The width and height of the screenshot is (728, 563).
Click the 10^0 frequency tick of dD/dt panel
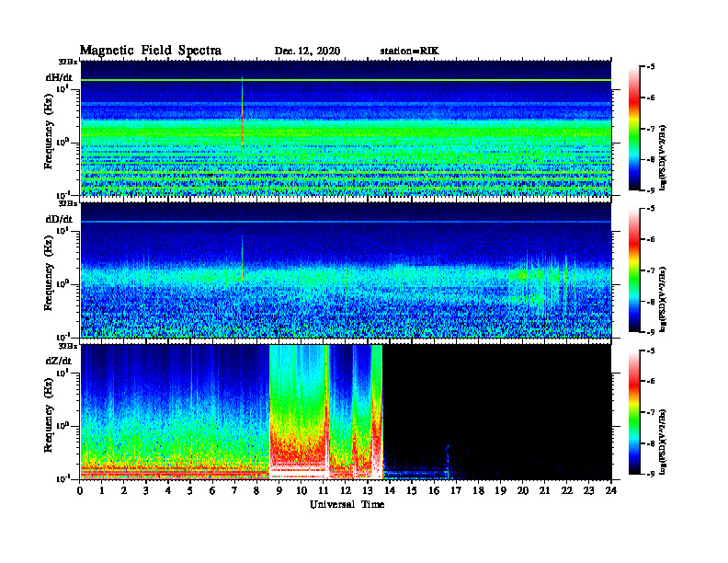[63, 284]
